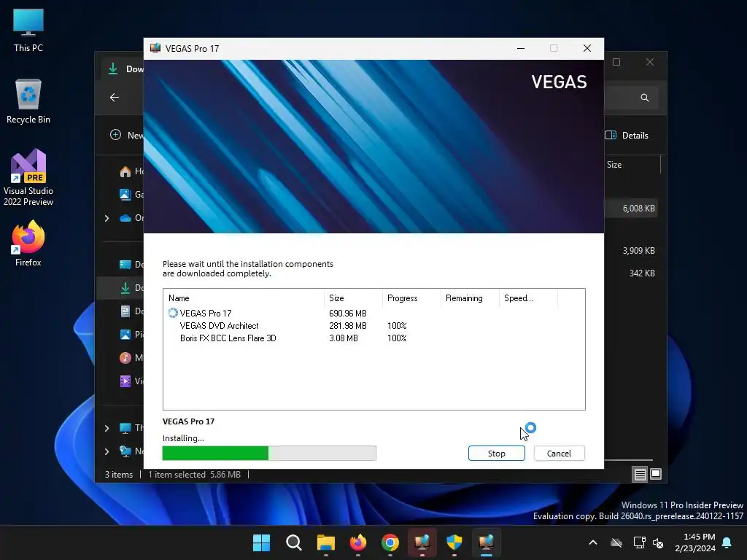Close the File Explorer window
Viewport: 747px width, 560px height.
point(650,63)
